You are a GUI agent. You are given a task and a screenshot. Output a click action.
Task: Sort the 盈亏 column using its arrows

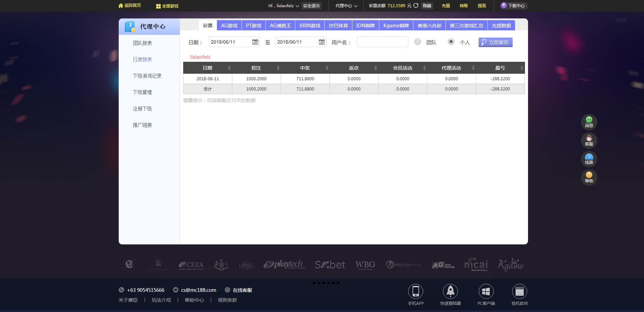point(522,68)
